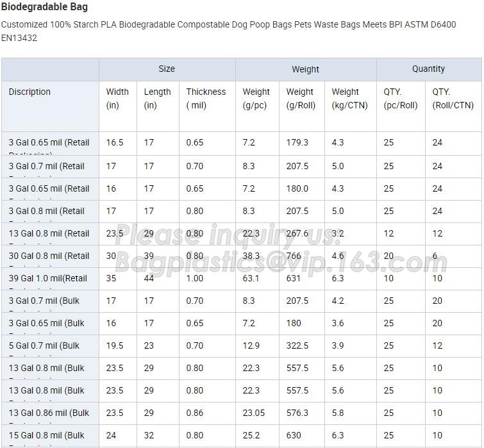Click the Thickness (mil) column header
This screenshot has height=448, width=484.
206,99
